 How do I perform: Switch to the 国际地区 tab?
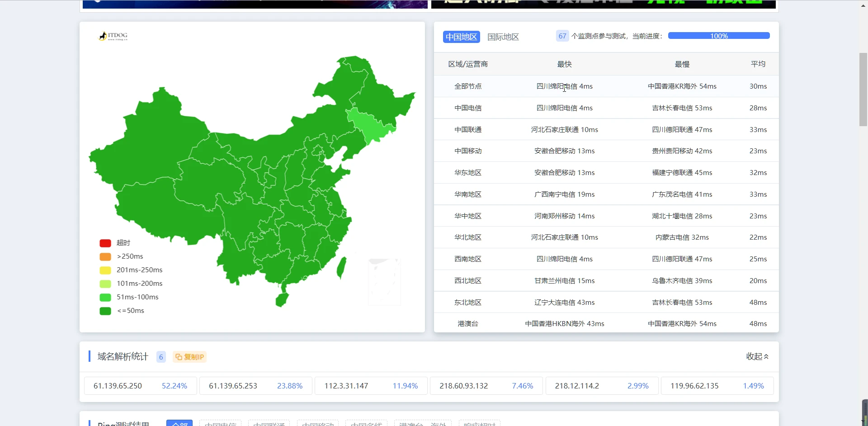click(x=503, y=37)
